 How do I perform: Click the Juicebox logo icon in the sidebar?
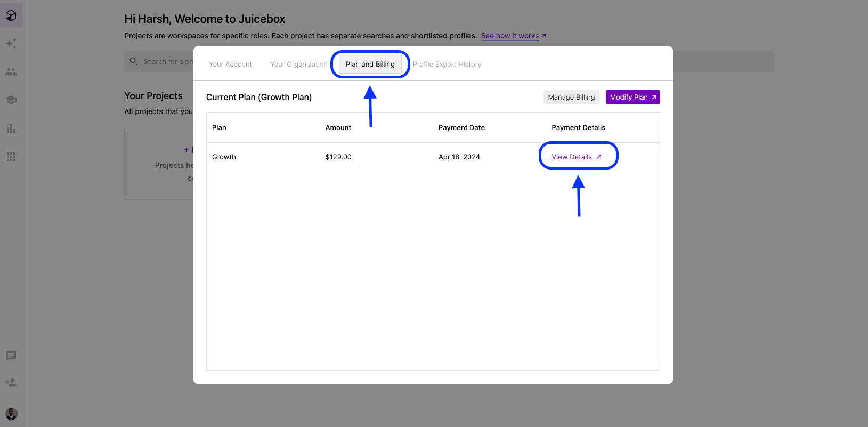pos(11,15)
